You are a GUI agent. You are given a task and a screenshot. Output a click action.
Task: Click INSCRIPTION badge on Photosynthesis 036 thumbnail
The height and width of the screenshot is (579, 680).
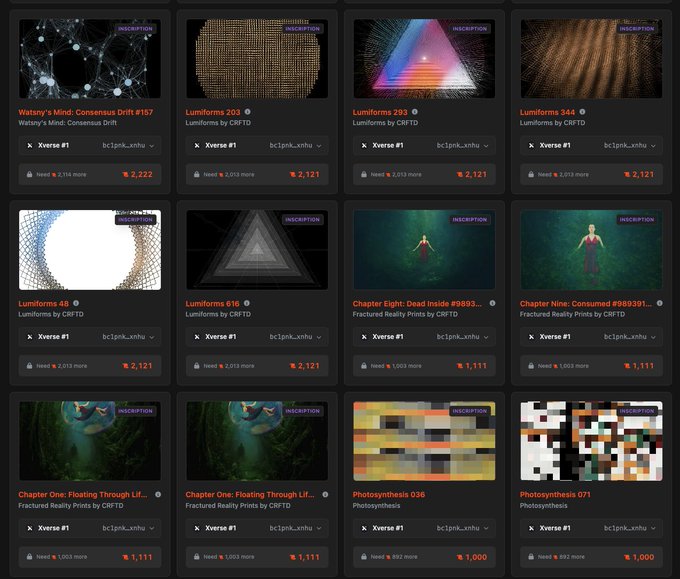point(470,411)
